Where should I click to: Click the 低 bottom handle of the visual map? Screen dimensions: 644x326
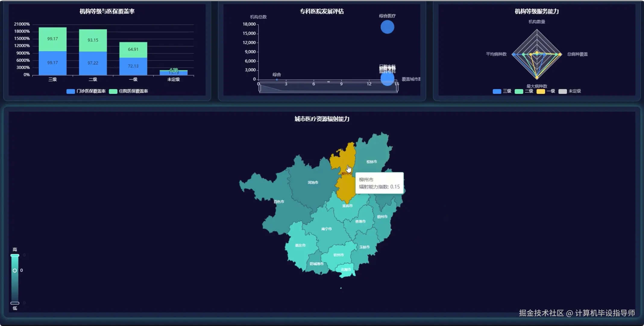(x=15, y=303)
